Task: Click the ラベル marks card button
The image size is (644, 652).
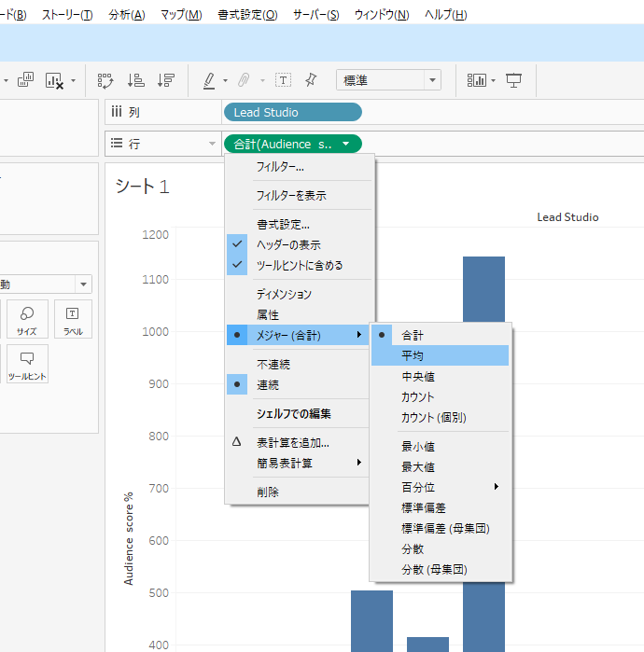Action: (73, 319)
